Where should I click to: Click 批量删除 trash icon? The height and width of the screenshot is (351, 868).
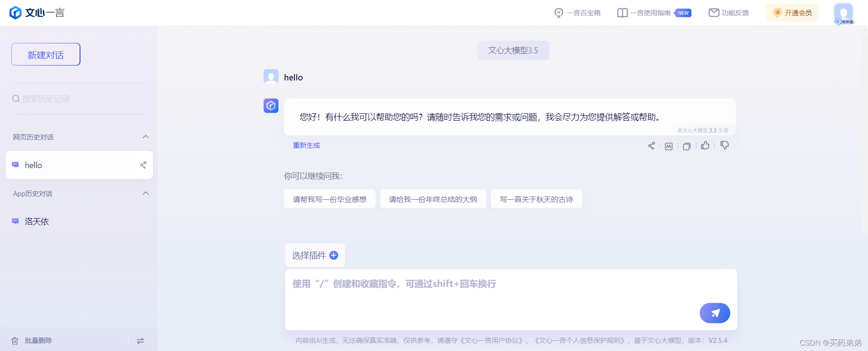[15, 341]
